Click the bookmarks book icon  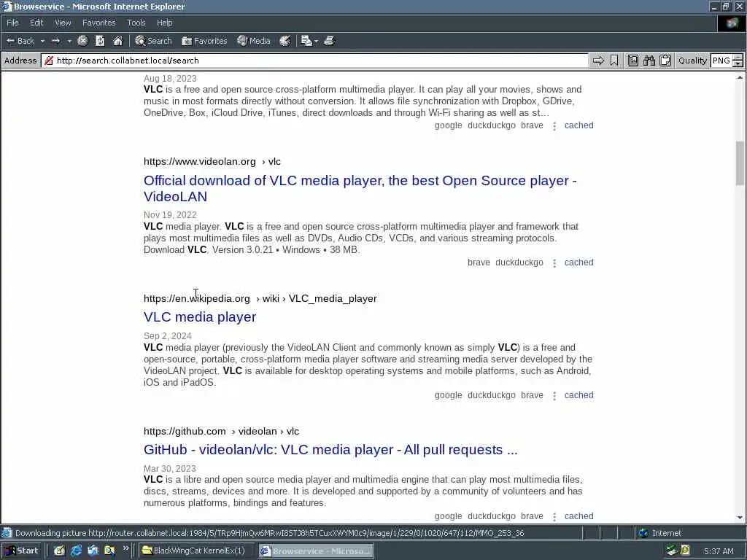(x=632, y=61)
